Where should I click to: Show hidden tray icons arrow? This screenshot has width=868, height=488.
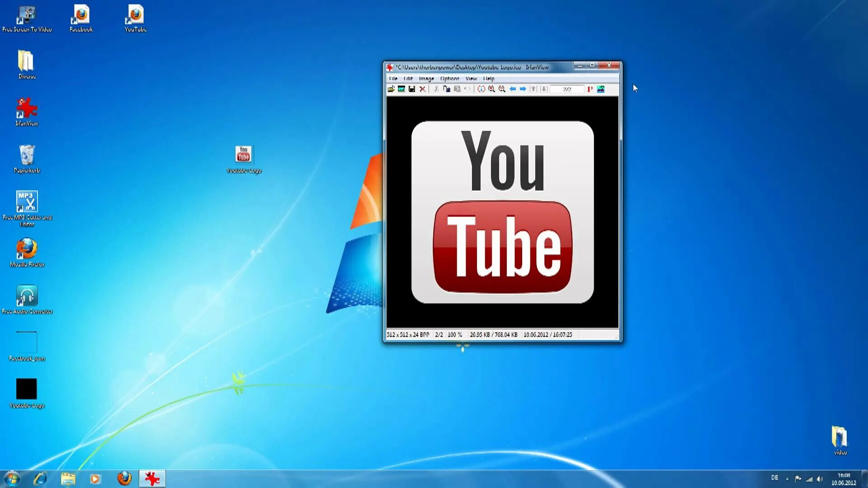[x=787, y=479]
